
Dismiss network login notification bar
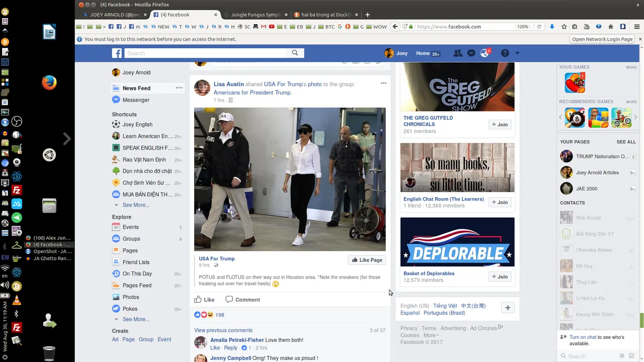[x=640, y=39]
